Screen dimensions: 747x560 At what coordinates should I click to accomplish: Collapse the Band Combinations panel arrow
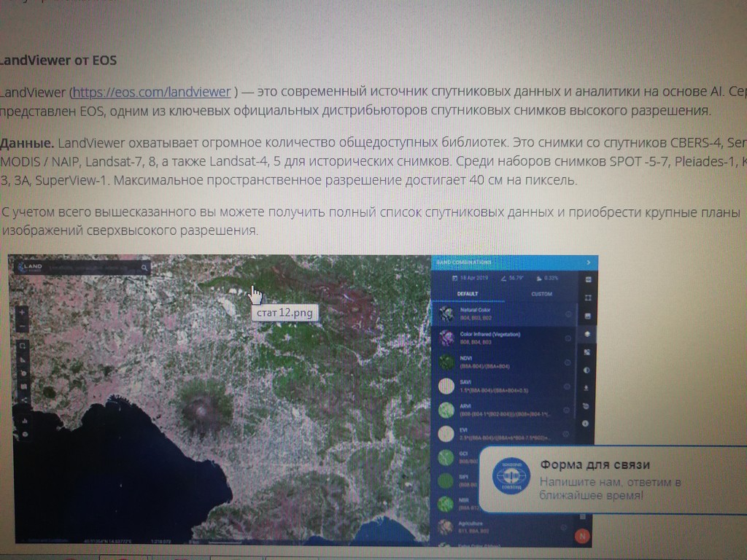[x=589, y=262]
